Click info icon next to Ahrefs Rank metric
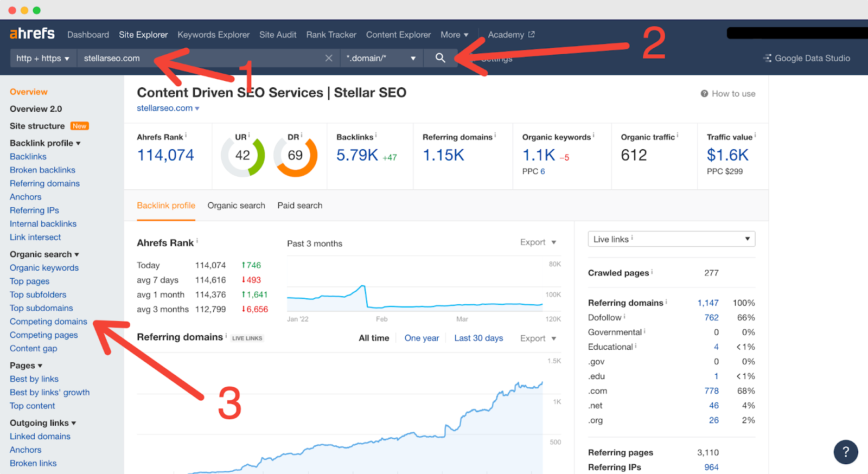 186,136
